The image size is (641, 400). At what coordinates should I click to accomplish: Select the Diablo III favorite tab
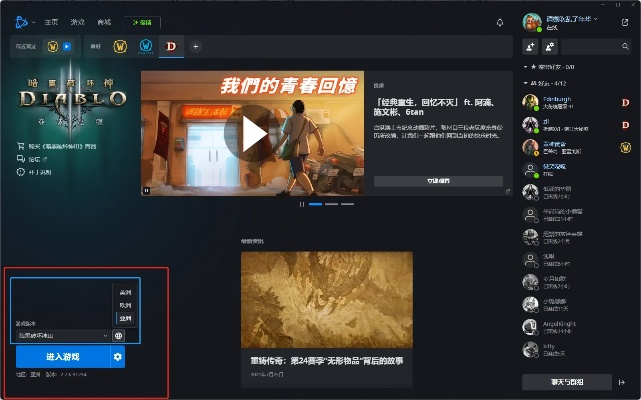[171, 47]
